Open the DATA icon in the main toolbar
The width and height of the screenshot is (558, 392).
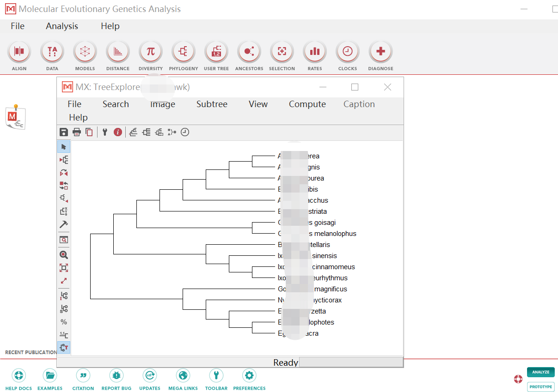[x=52, y=52]
